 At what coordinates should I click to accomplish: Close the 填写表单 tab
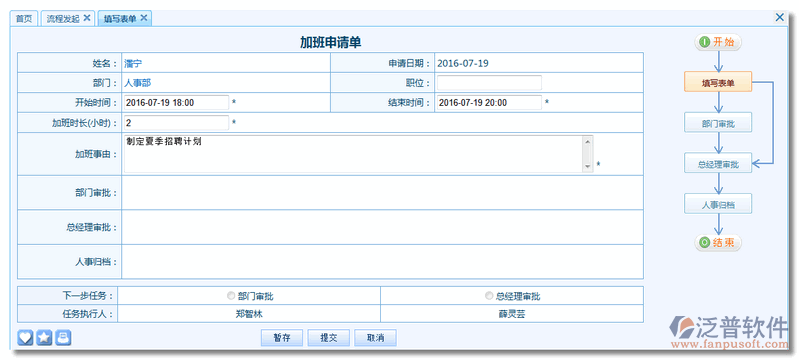coord(144,18)
